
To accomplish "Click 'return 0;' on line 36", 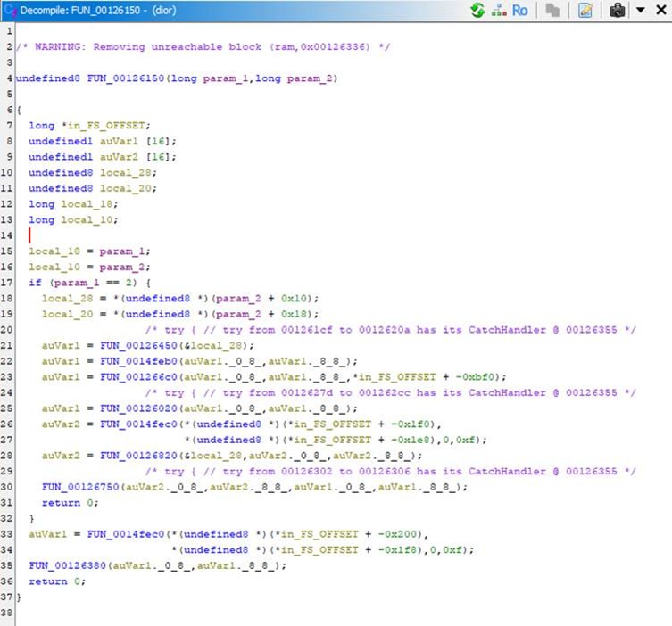I will [57, 581].
